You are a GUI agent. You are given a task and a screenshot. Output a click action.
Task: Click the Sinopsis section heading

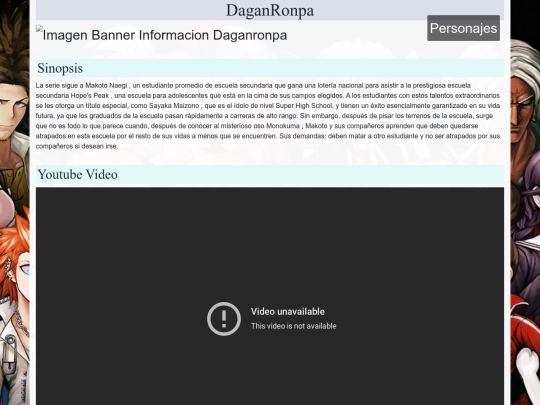[x=60, y=68]
